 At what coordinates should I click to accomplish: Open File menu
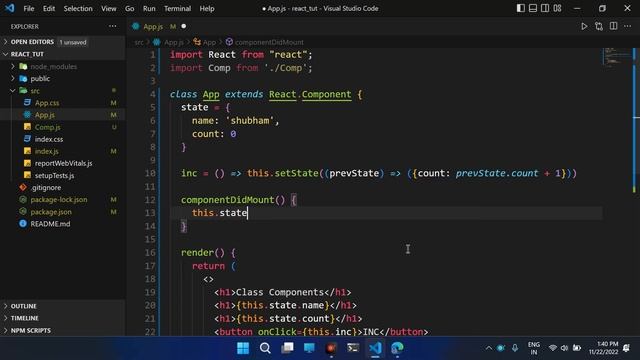tap(29, 8)
